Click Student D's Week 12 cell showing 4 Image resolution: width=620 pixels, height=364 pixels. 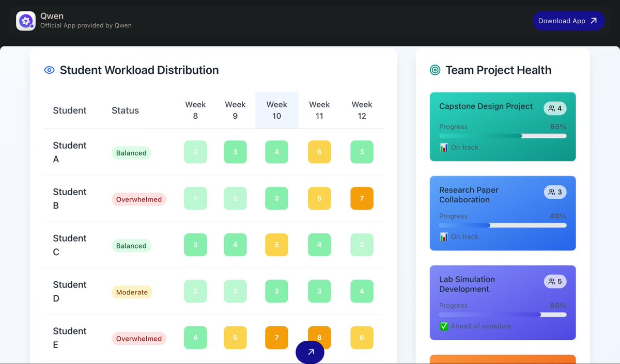(x=362, y=291)
